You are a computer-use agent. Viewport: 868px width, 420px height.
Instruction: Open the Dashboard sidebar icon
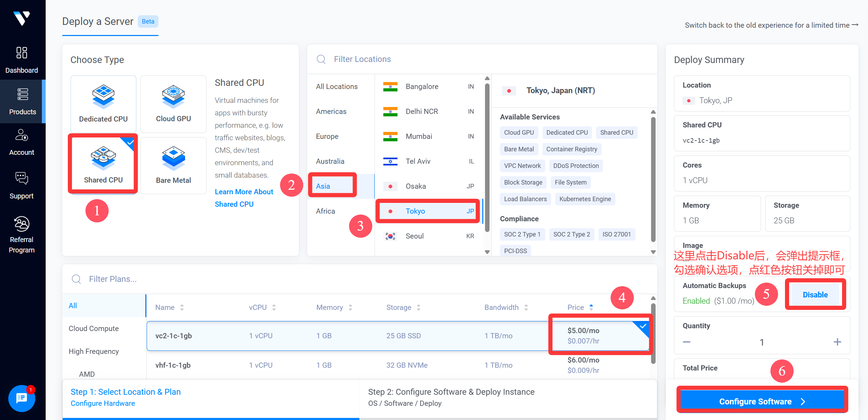22,53
